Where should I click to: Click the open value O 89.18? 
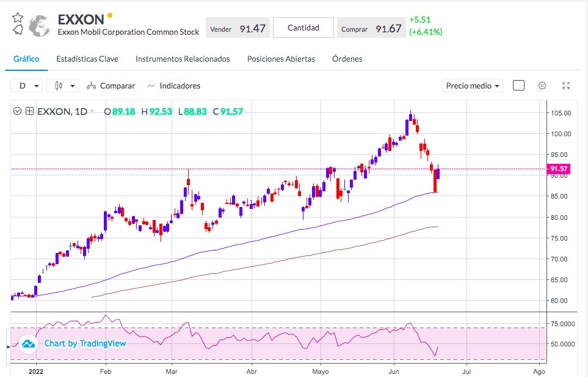click(x=119, y=111)
